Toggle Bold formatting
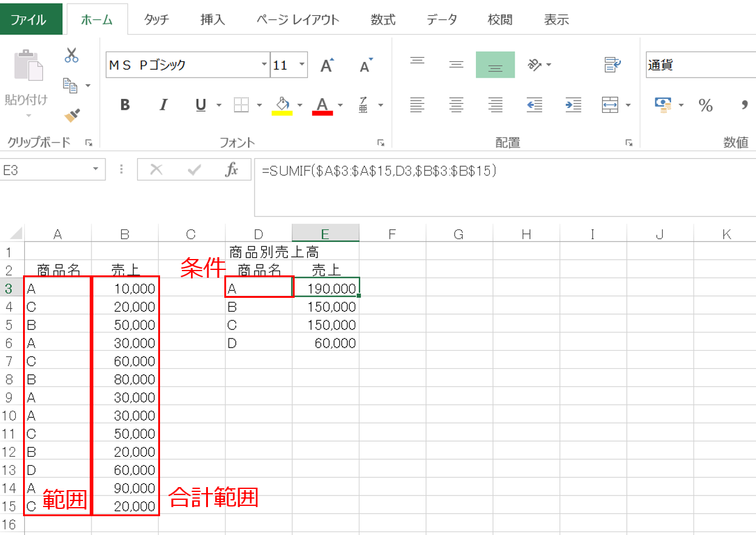The width and height of the screenshot is (756, 535). 125,105
